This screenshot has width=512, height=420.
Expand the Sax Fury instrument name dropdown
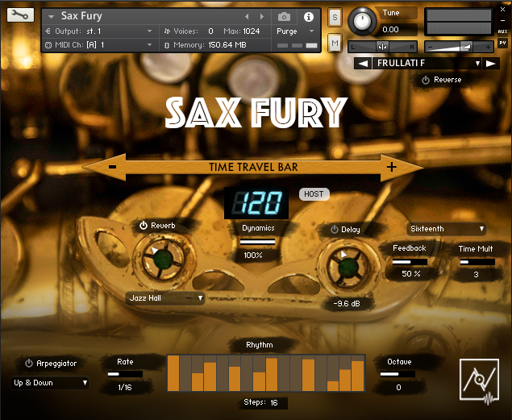[x=51, y=16]
